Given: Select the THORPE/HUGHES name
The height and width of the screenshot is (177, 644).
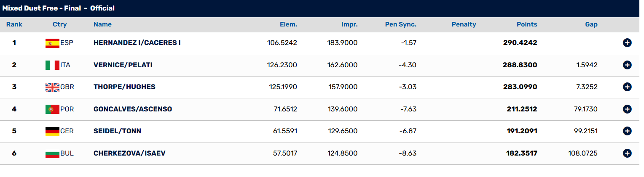Looking at the screenshot, I should [x=124, y=87].
